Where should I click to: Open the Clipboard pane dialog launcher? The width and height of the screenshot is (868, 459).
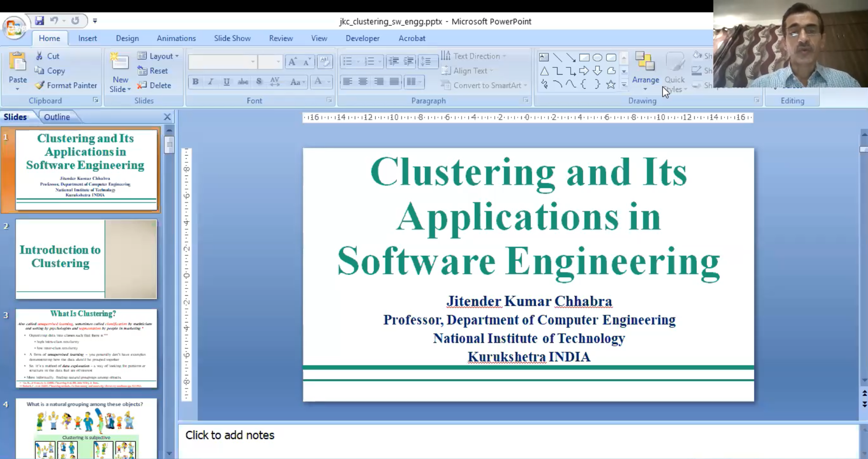[95, 100]
